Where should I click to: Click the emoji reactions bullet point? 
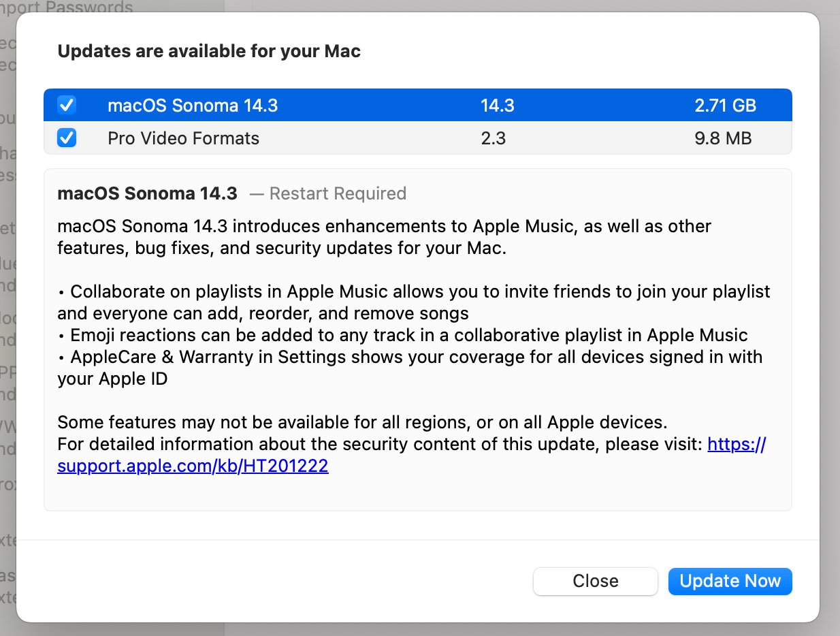click(x=402, y=335)
